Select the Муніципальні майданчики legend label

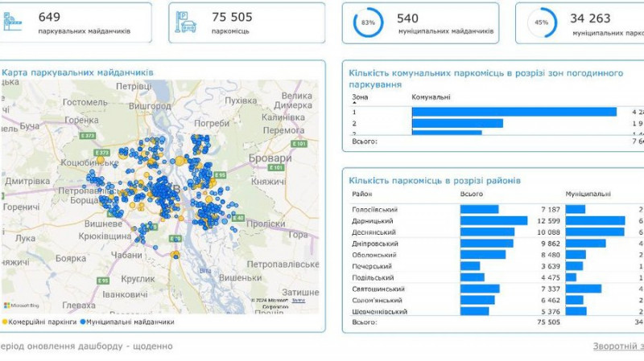point(130,322)
